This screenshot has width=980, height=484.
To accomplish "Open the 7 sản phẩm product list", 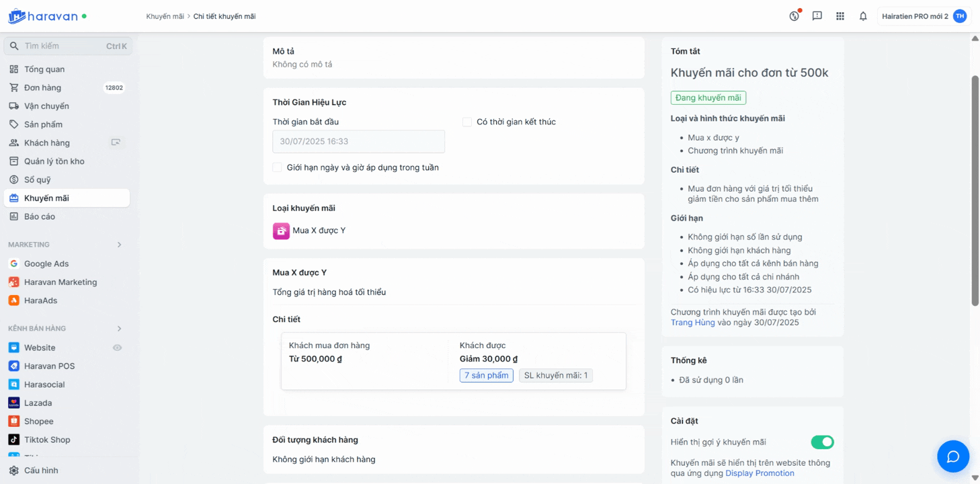I will [486, 375].
